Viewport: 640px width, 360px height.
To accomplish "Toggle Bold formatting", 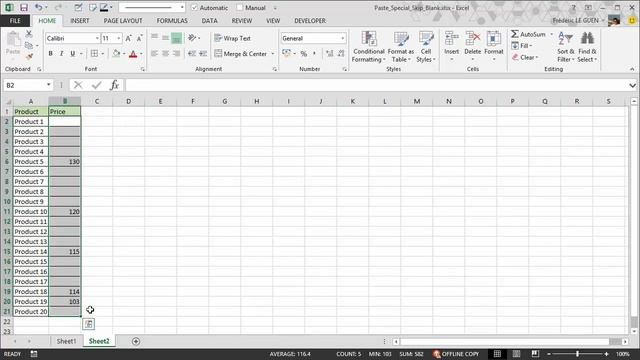I will 51,53.
